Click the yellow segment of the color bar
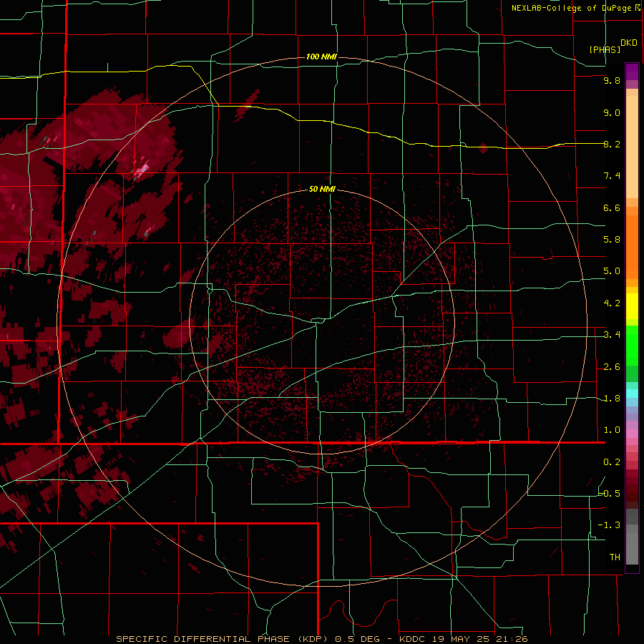Viewport: 644px width, 644px height. coord(632,306)
